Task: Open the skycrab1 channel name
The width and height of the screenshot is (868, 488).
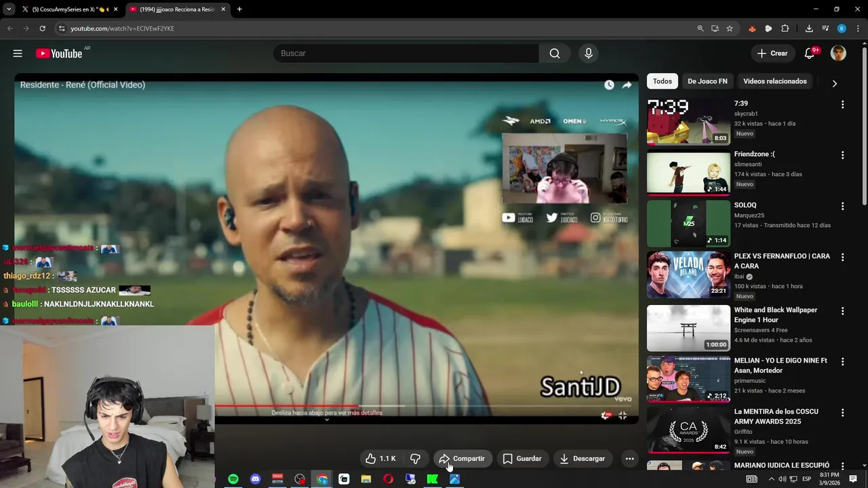Action: point(746,114)
